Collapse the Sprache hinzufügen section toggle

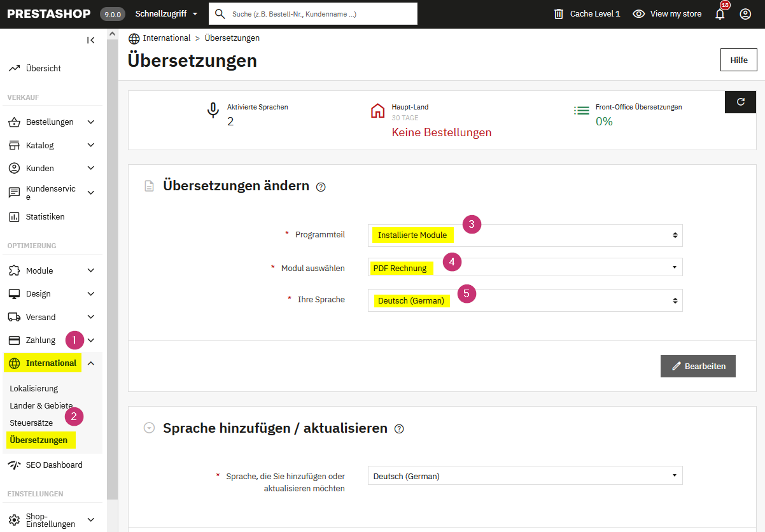[149, 428]
